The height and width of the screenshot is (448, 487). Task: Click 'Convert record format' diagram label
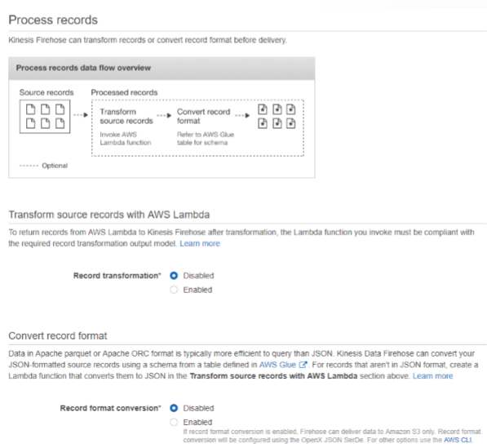[x=203, y=116]
